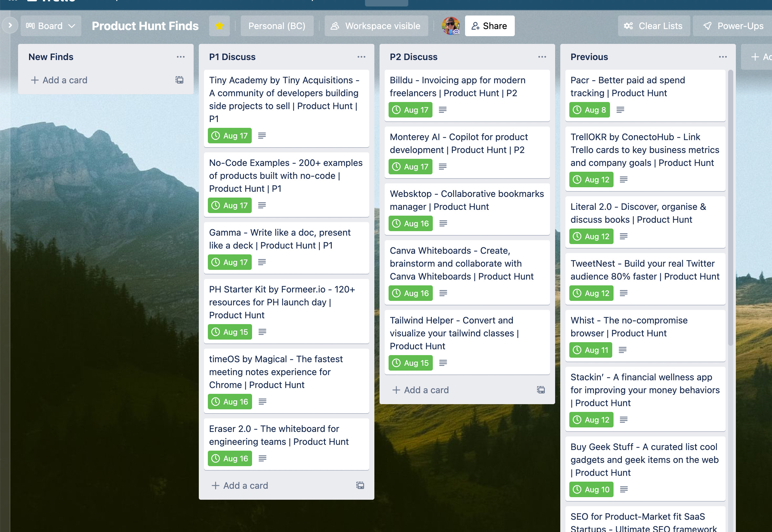The image size is (772, 532).
Task: Change Workspace visible setting
Action: pyautogui.click(x=376, y=26)
